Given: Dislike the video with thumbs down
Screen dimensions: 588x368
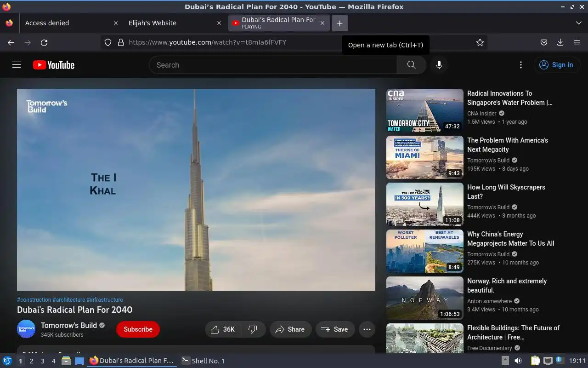Looking at the screenshot, I should click(253, 329).
